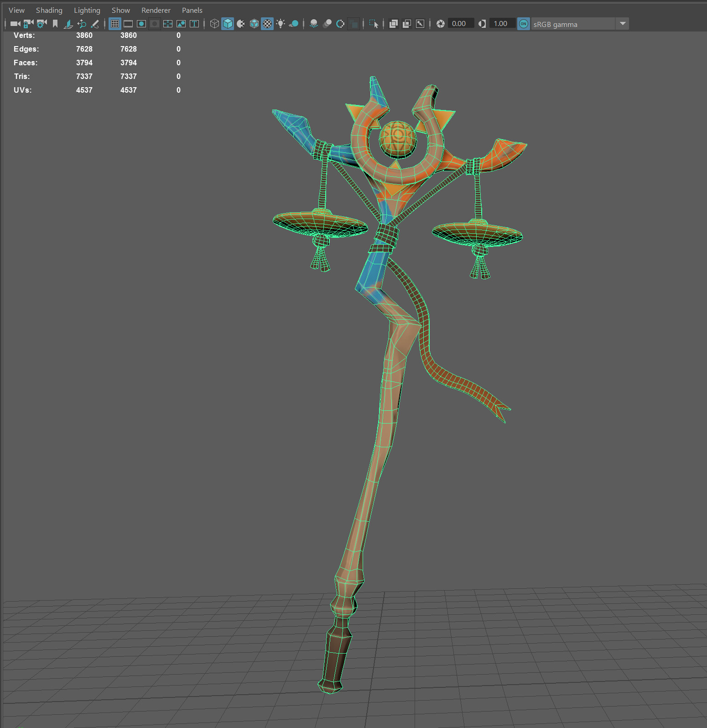Toggle the Depth of Field icon
This screenshot has width=707, height=728.
353,24
